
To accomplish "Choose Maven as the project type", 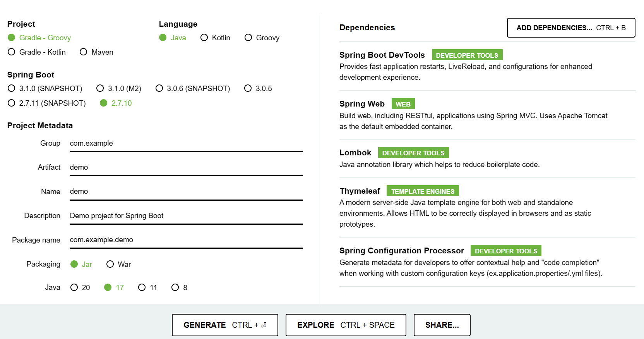I will click(96, 52).
